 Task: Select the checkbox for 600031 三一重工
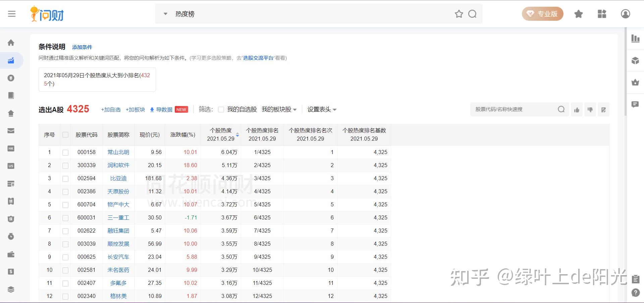coord(65,218)
